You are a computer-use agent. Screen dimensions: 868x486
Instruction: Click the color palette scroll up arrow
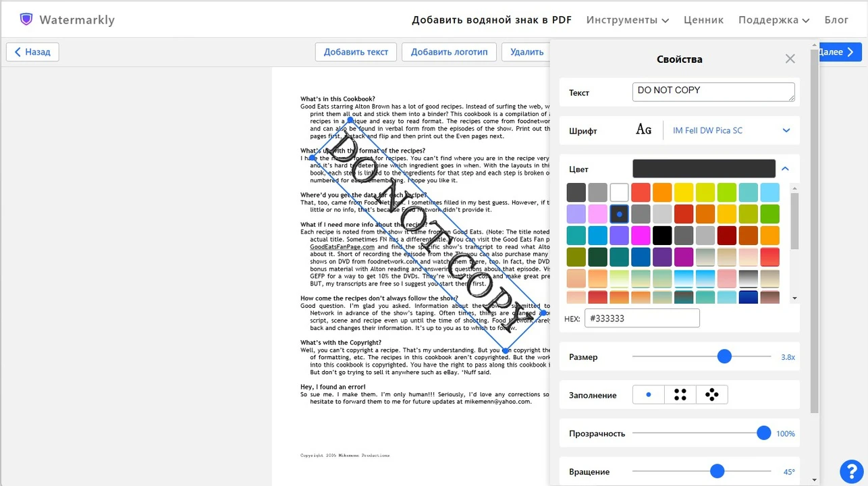click(794, 188)
